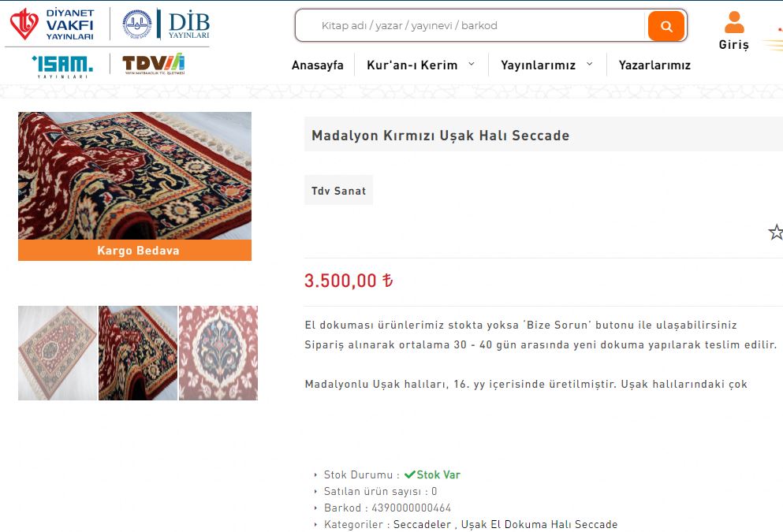
Task: Click the TDV Yayın Matbaacılık logo
Action: 154,64
